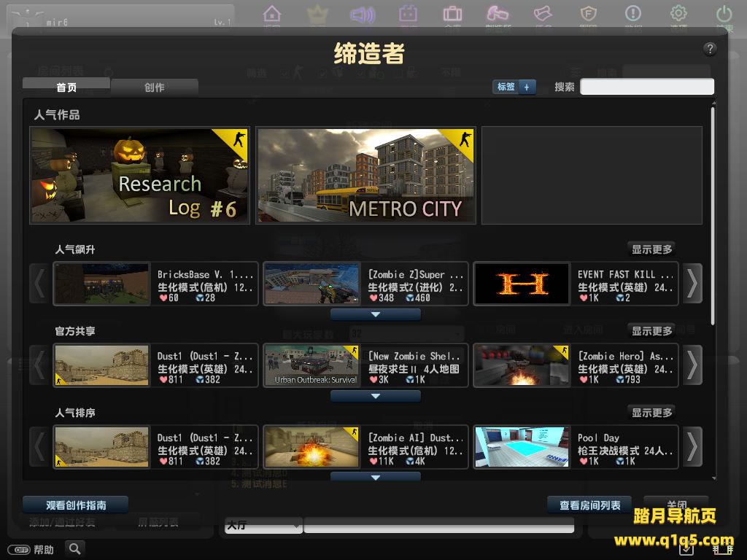The height and width of the screenshot is (560, 747).
Task: Select the 首页 tab
Action: (66, 87)
